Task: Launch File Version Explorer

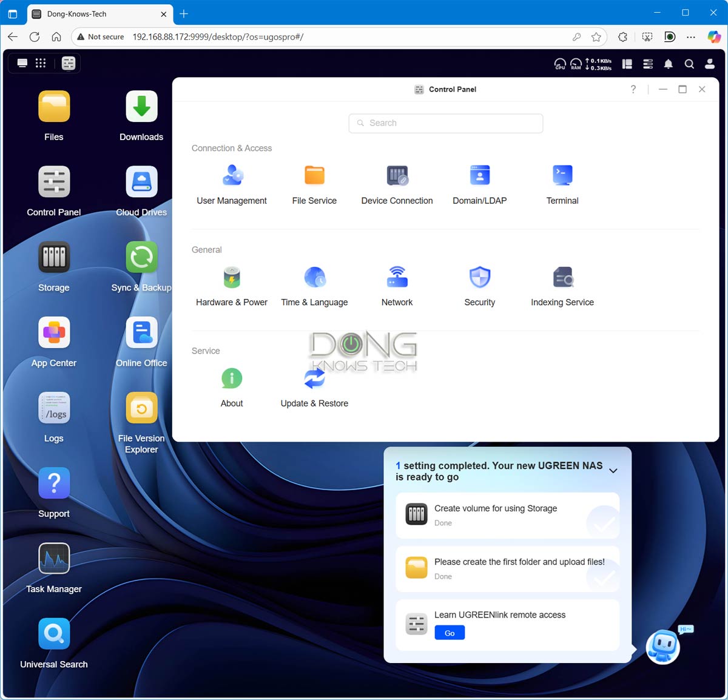Action: tap(141, 408)
